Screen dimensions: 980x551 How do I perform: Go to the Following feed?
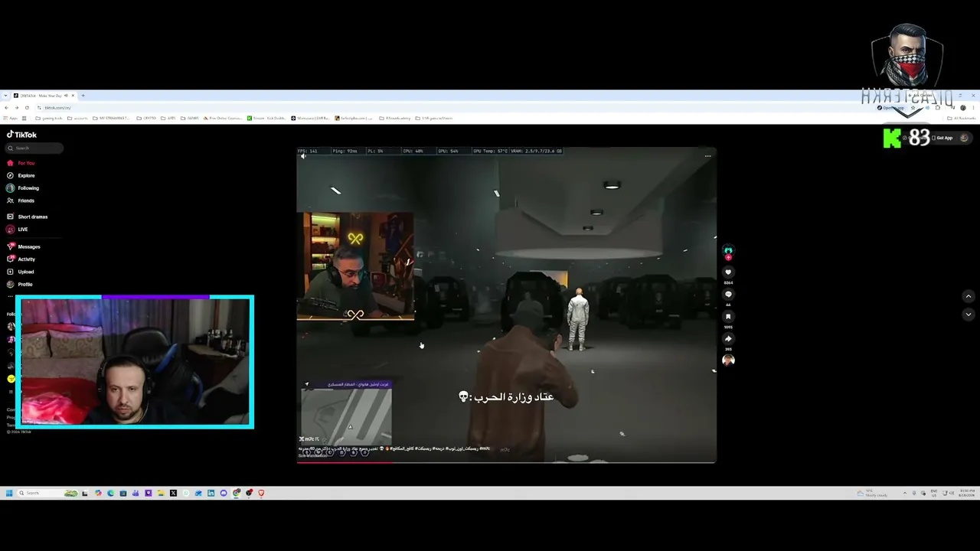pyautogui.click(x=23, y=188)
